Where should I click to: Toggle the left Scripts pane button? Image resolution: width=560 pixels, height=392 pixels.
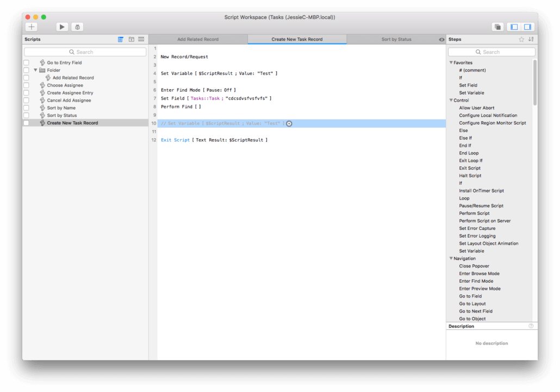[x=514, y=27]
